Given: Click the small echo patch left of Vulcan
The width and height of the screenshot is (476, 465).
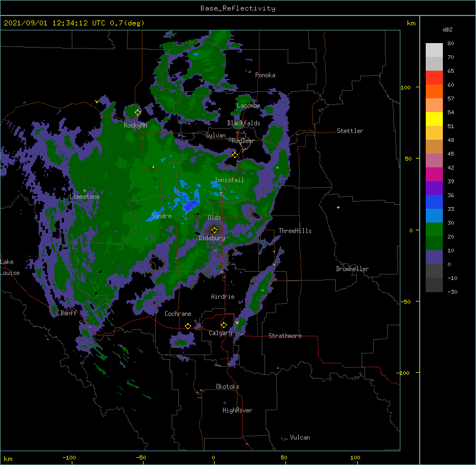Looking at the screenshot, I should pyautogui.click(x=284, y=438).
